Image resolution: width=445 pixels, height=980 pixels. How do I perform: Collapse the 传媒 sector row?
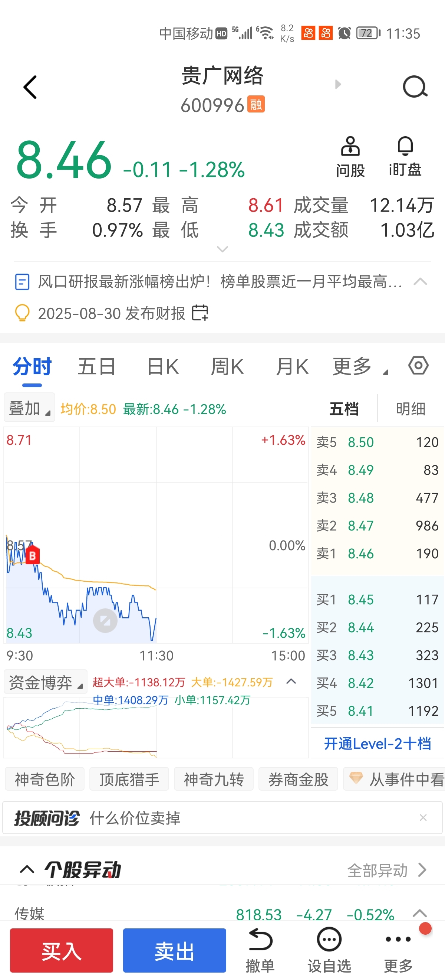pos(419,913)
